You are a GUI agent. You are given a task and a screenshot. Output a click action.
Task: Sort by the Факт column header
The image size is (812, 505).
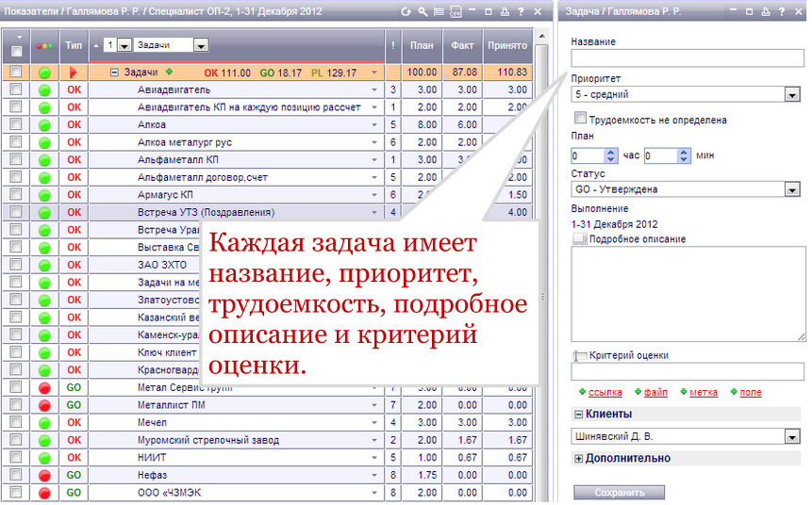click(462, 46)
